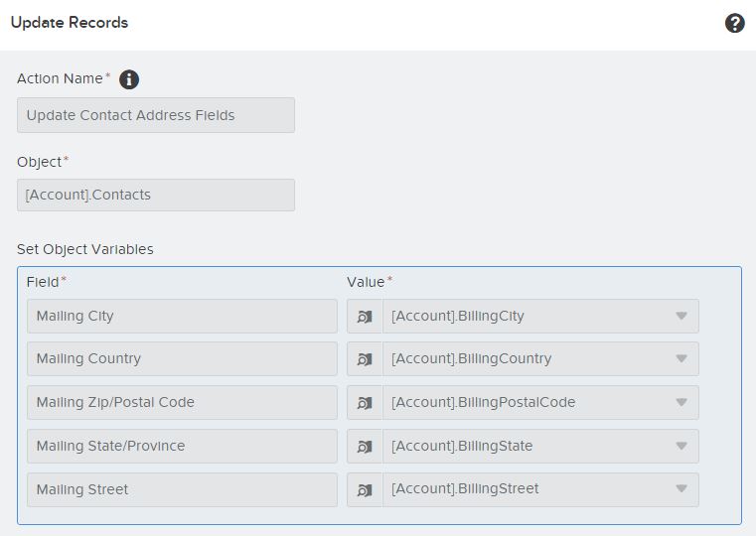
Task: Click the Object field showing [Account].Contacts
Action: (x=156, y=195)
